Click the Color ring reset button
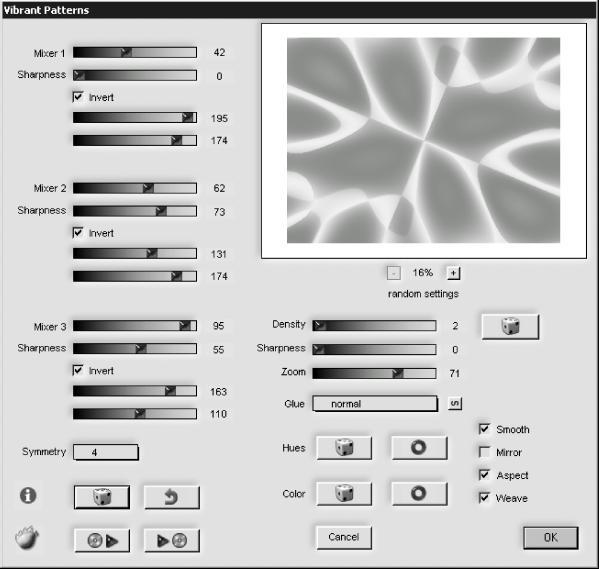The height and width of the screenshot is (569, 600). [x=419, y=493]
